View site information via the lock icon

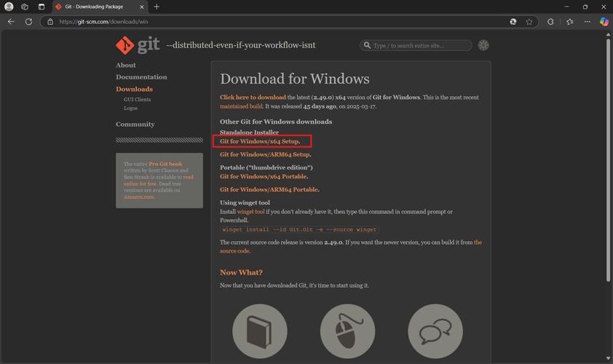[x=50, y=22]
